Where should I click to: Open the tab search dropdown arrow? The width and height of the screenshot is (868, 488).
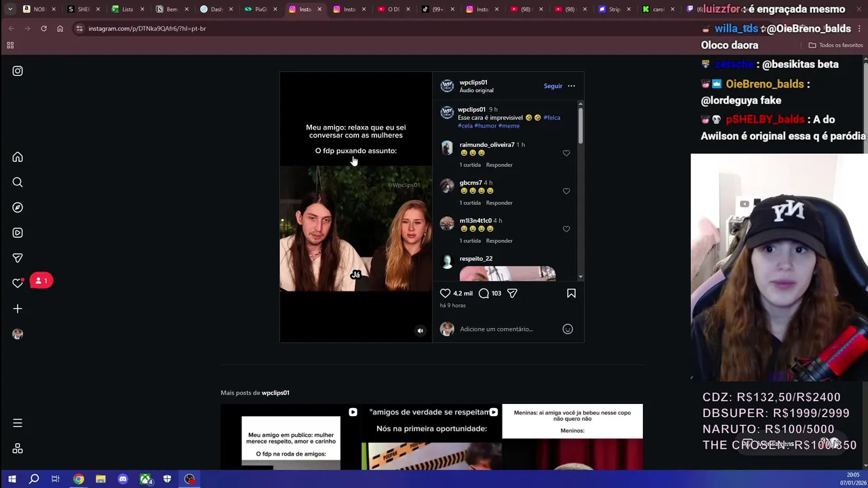11,9
